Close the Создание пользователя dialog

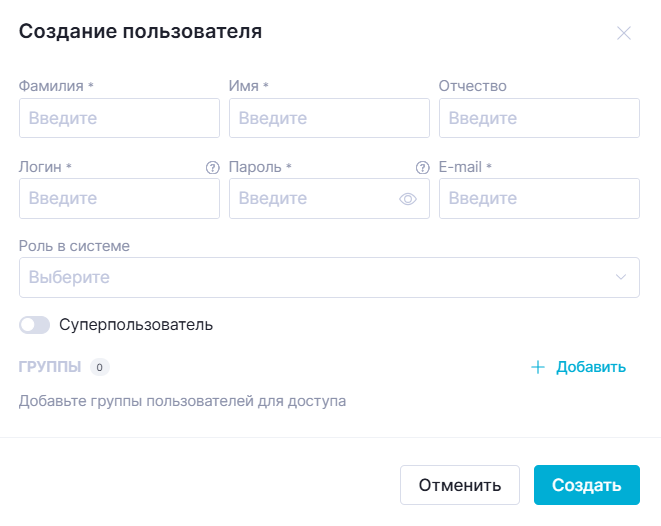coord(624,33)
